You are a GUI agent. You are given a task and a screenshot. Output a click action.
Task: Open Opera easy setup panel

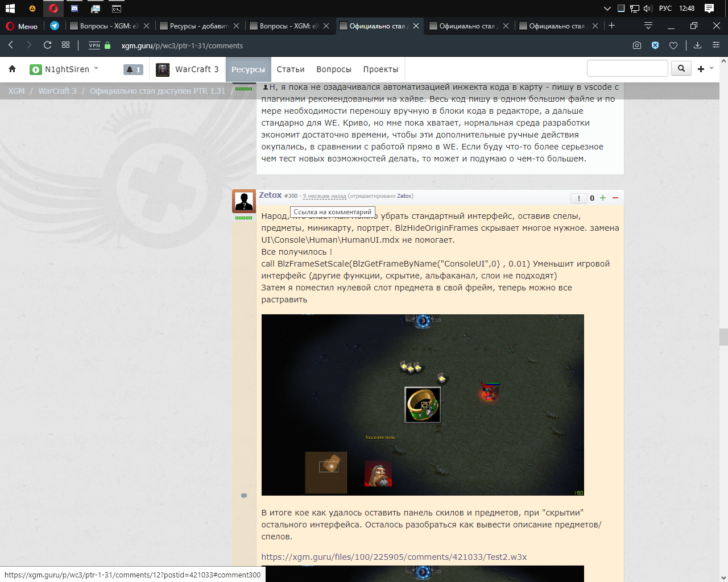click(x=716, y=45)
